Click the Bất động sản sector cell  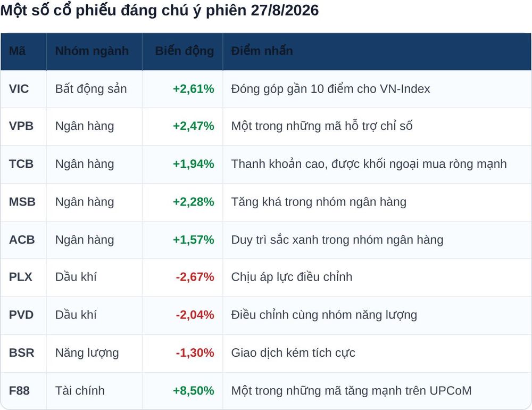pos(91,89)
